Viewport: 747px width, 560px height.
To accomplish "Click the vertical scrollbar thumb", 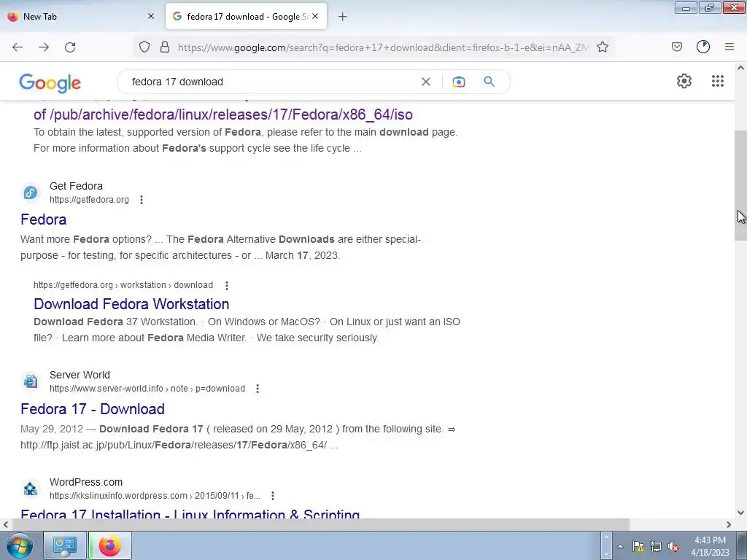I will click(x=740, y=186).
